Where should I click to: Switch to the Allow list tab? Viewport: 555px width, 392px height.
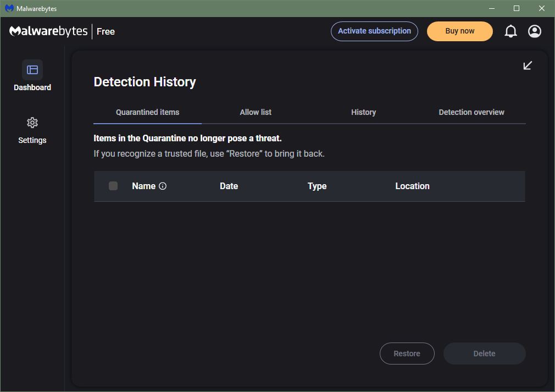coord(256,112)
